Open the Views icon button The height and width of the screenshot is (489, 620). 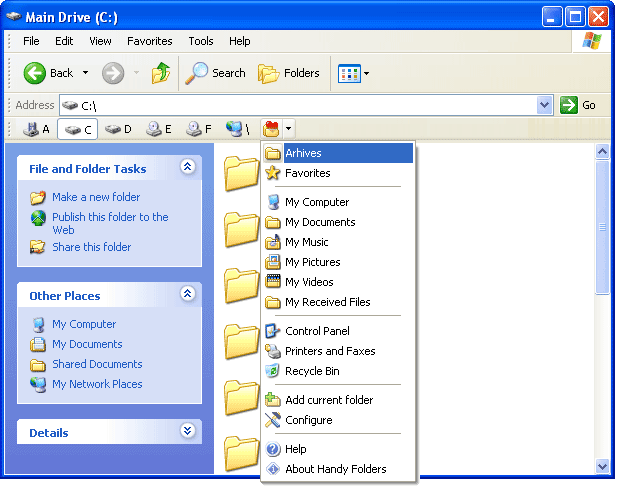click(349, 74)
